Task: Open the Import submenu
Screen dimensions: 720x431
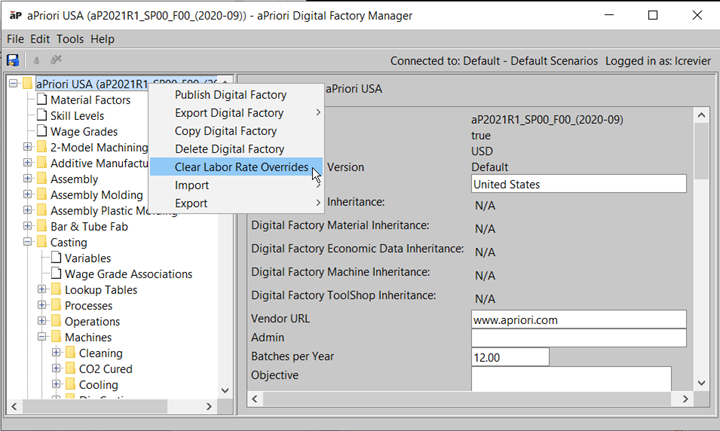Action: pos(236,185)
